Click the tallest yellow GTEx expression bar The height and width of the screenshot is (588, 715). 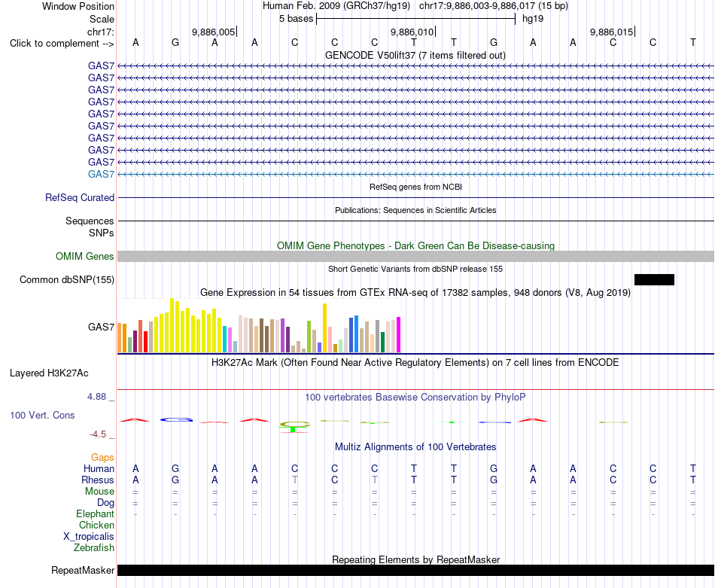coord(172,325)
